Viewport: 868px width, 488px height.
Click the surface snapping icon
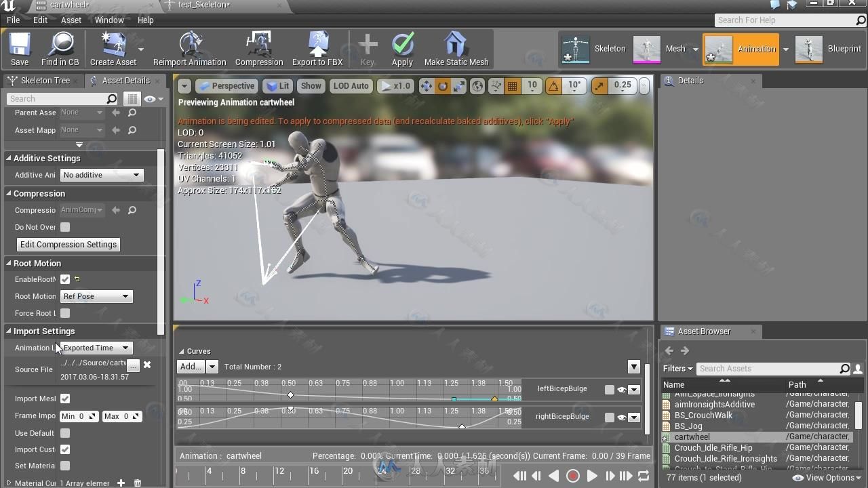tap(496, 86)
